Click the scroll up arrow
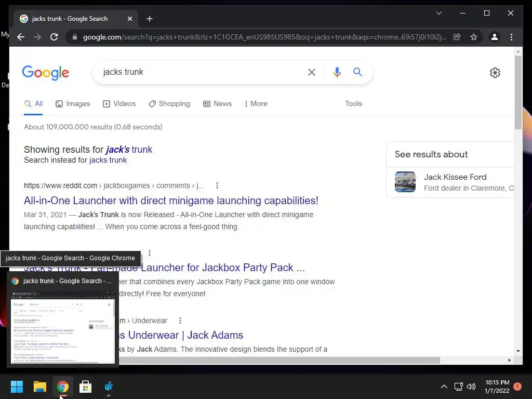The height and width of the screenshot is (399, 532). (x=518, y=52)
